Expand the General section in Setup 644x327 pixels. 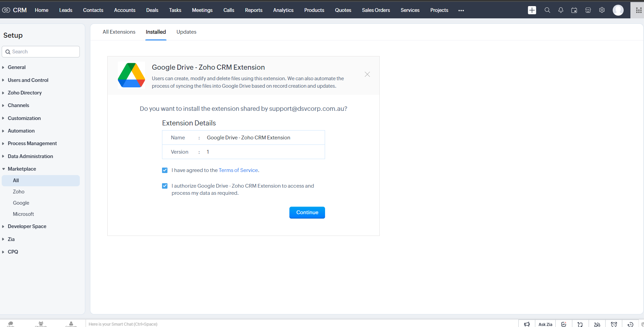(x=17, y=67)
